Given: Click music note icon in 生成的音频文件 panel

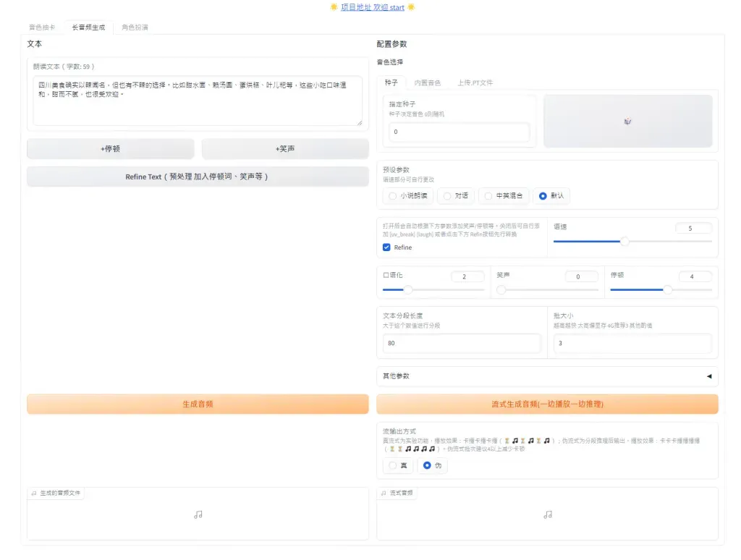Looking at the screenshot, I should (x=198, y=514).
